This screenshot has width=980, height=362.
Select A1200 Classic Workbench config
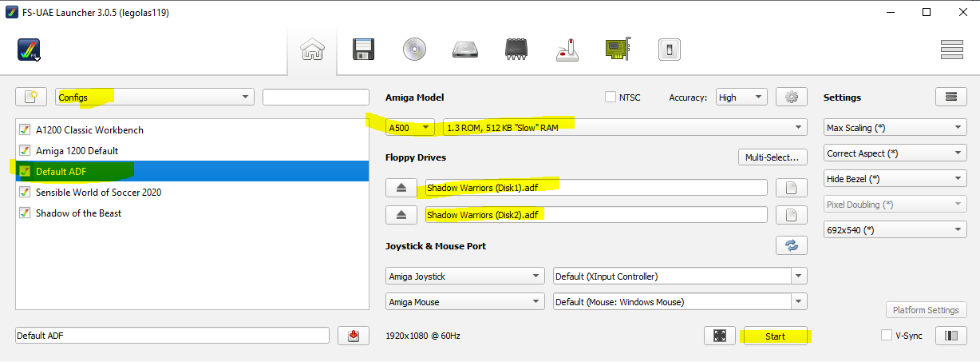192,129
